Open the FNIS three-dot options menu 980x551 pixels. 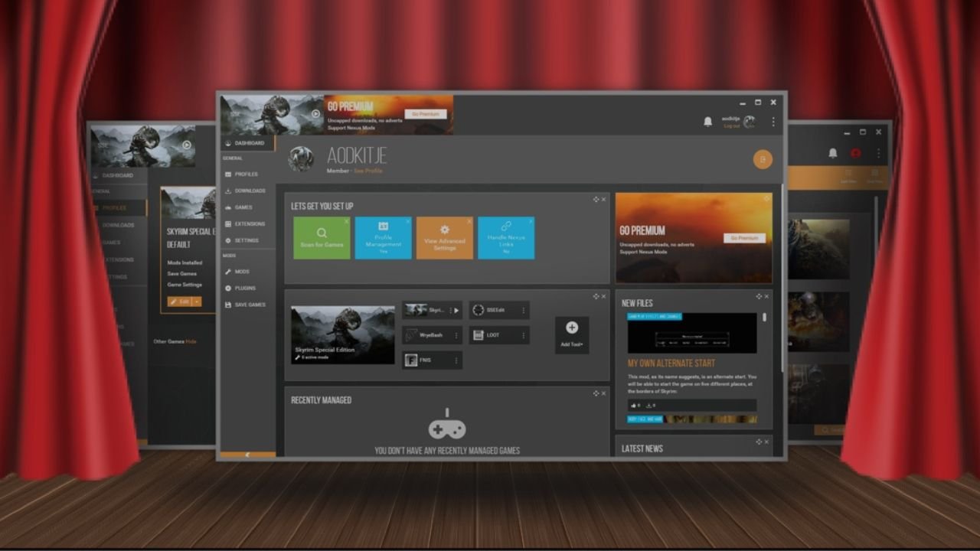[x=456, y=360]
